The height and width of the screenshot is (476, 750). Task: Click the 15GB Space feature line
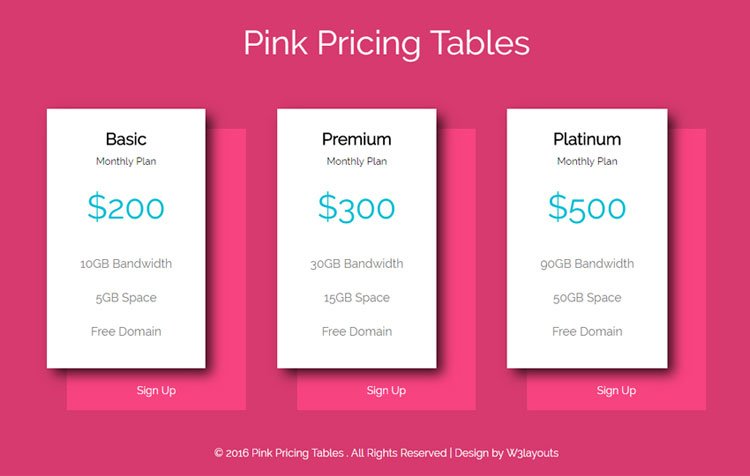[356, 298]
